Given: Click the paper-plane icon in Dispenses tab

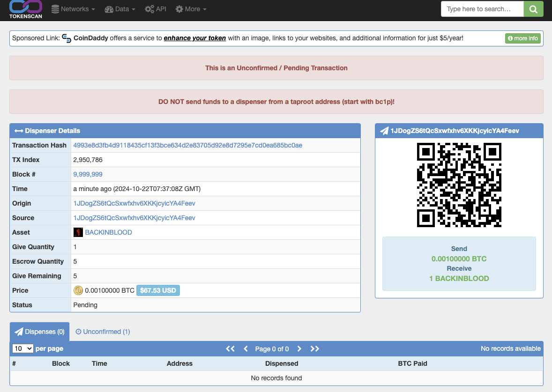Looking at the screenshot, I should click(19, 332).
